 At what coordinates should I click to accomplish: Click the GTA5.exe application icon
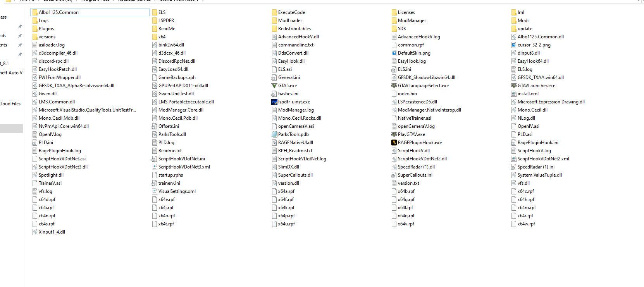pos(274,86)
